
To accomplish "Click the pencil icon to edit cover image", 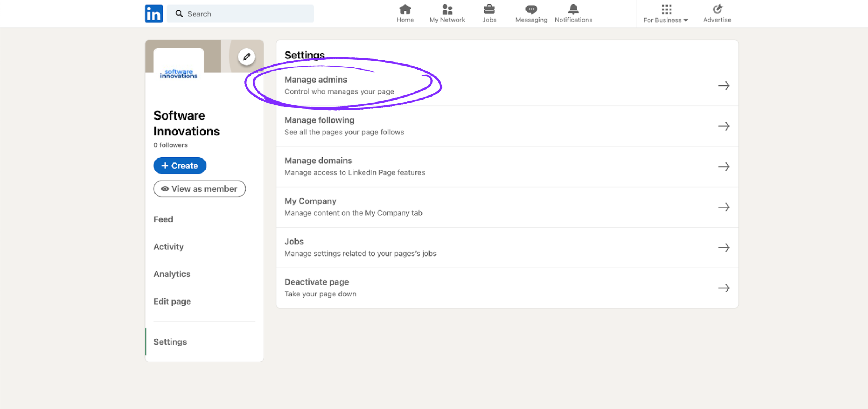I will [246, 57].
